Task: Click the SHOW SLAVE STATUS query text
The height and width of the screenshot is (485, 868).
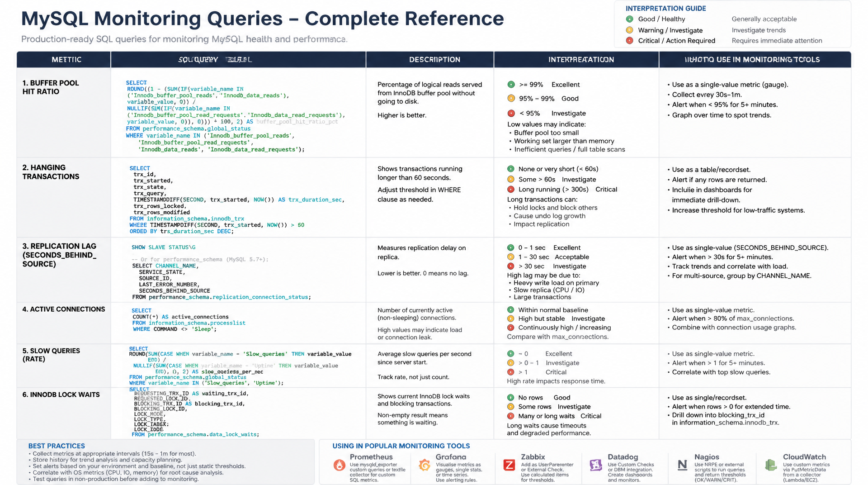Action: [x=163, y=247]
